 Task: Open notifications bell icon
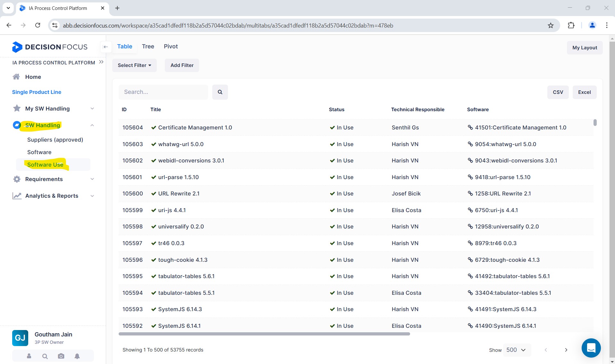(x=77, y=356)
